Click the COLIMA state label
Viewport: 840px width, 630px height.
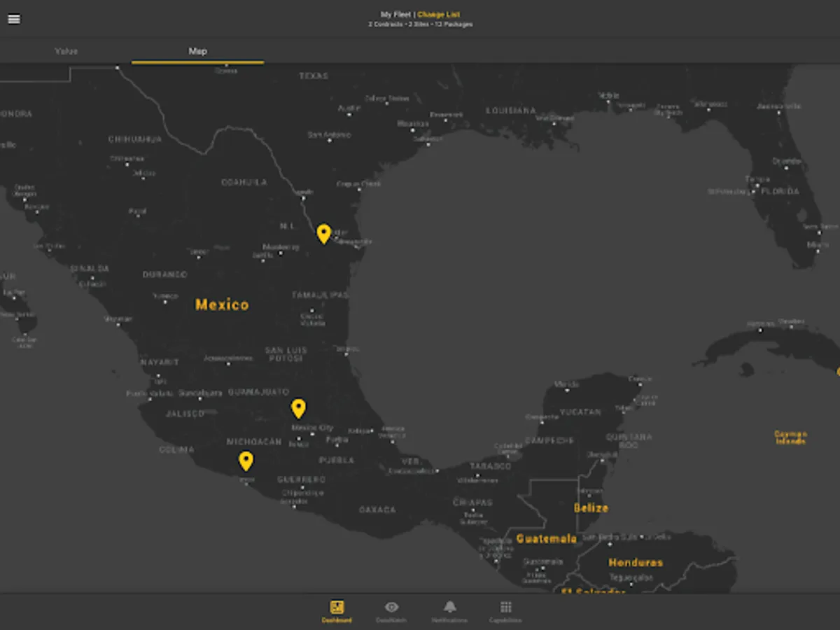176,450
